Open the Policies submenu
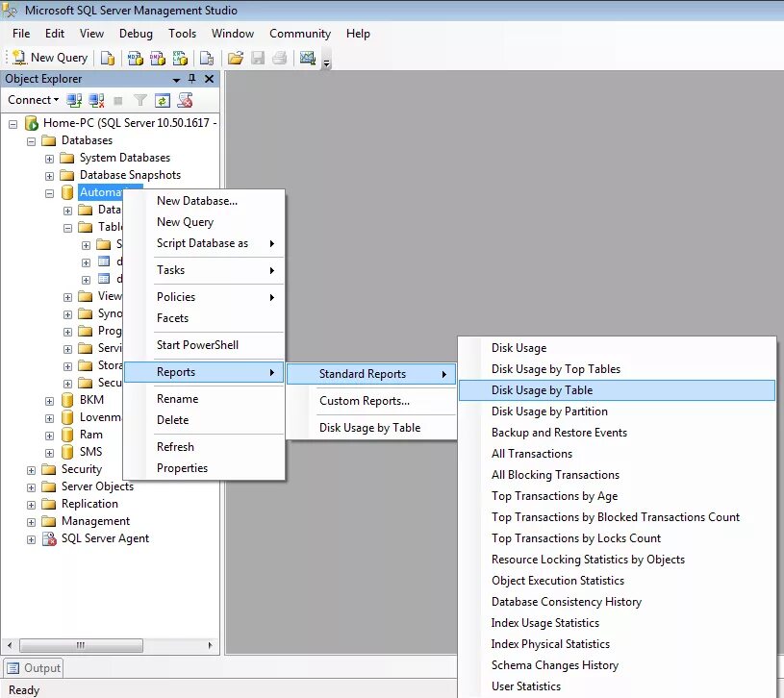The width and height of the screenshot is (784, 698). 205,297
